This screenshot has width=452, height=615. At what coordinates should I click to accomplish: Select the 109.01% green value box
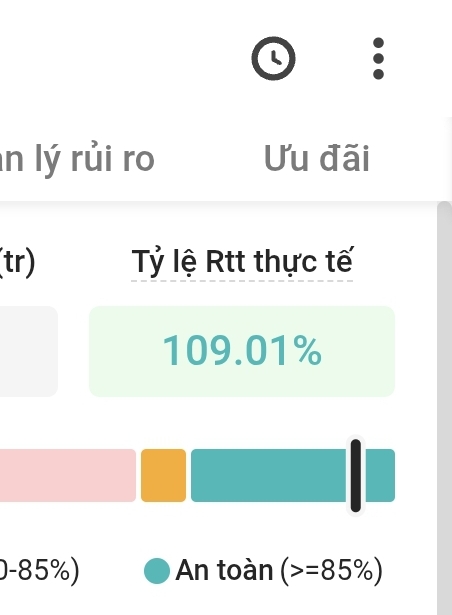point(242,351)
